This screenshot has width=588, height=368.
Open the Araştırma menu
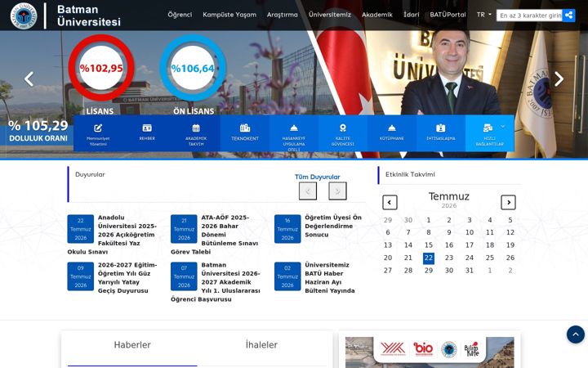point(283,15)
